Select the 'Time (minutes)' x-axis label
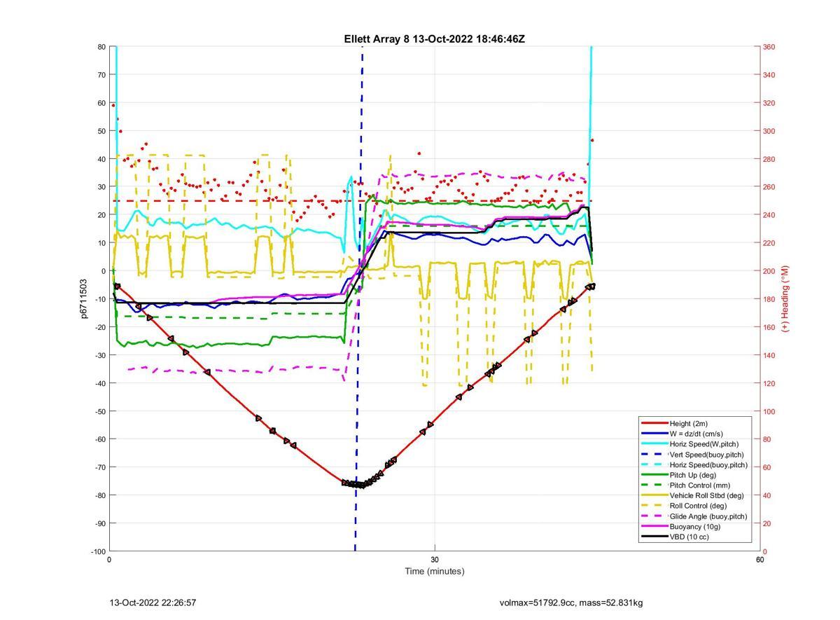840x620 pixels. pyautogui.click(x=435, y=571)
